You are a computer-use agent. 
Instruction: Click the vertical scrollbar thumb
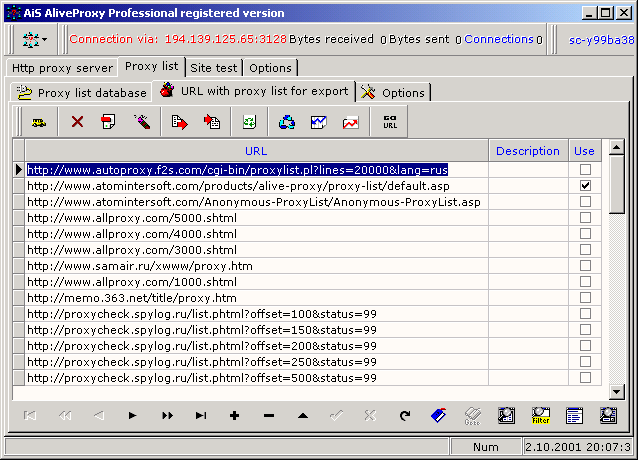tap(617, 184)
